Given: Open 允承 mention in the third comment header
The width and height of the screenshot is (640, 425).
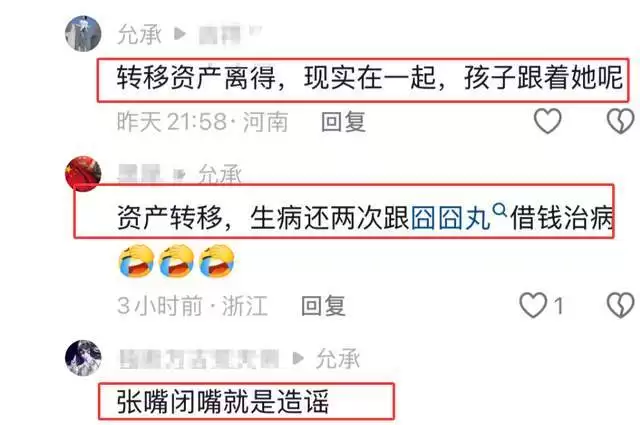Looking at the screenshot, I should 338,359.
